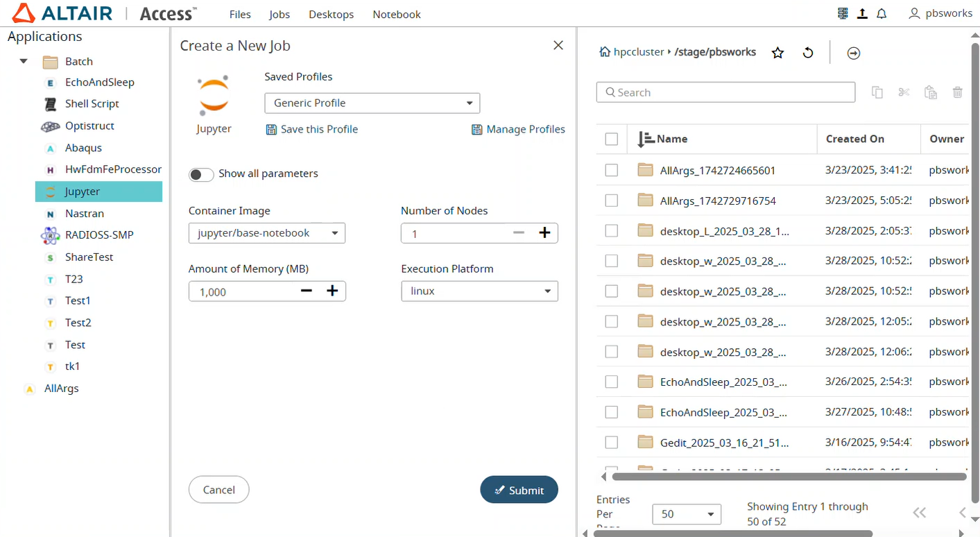The width and height of the screenshot is (980, 537).
Task: Click the Save this Profile icon
Action: (271, 129)
